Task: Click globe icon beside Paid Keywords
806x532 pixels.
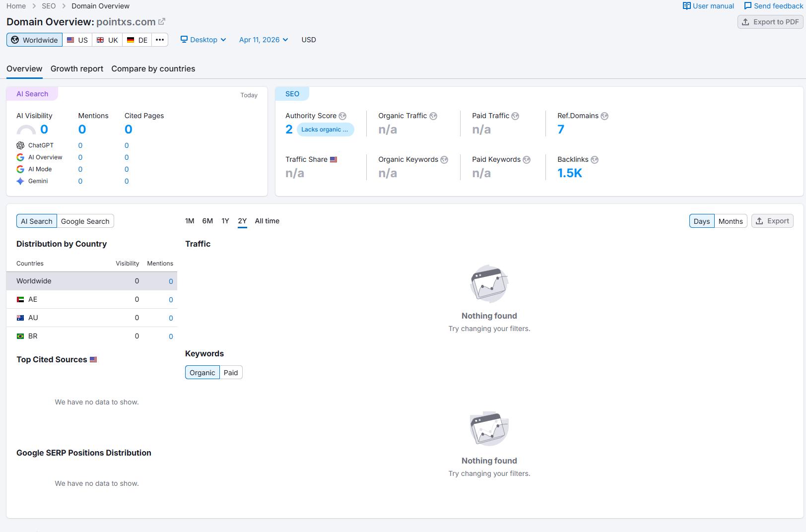Action: pos(527,160)
